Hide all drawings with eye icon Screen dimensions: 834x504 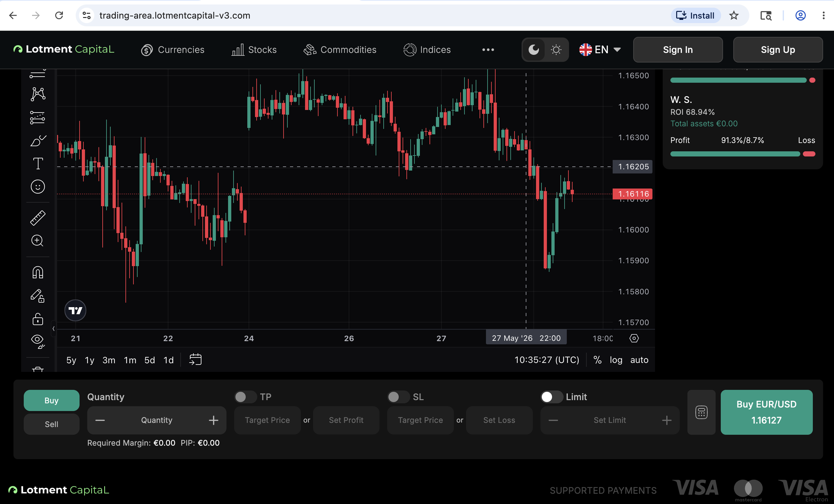point(38,341)
